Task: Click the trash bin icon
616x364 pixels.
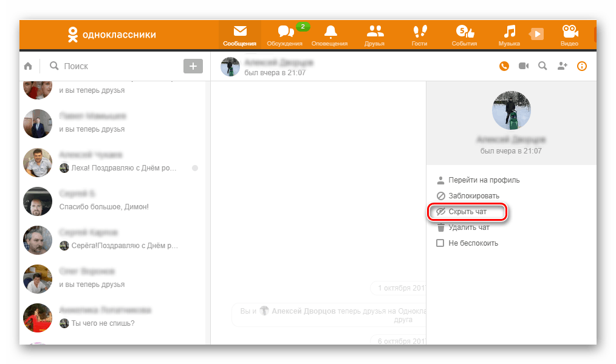Action: 441,227
